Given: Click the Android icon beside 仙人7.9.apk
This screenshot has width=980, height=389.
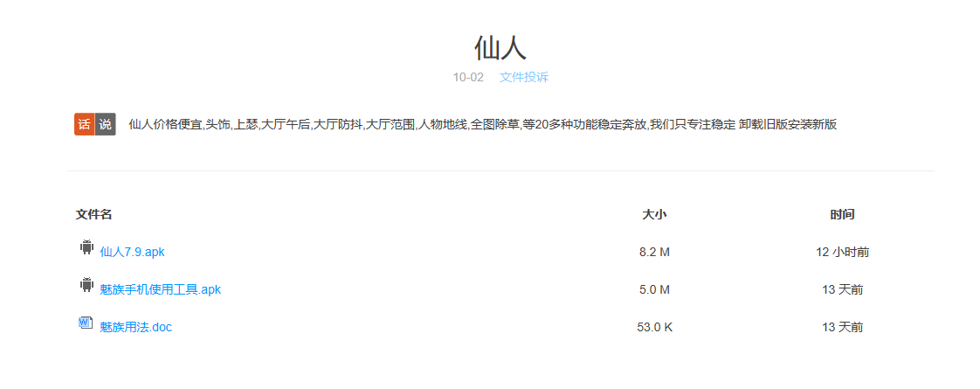Looking at the screenshot, I should click(86, 247).
